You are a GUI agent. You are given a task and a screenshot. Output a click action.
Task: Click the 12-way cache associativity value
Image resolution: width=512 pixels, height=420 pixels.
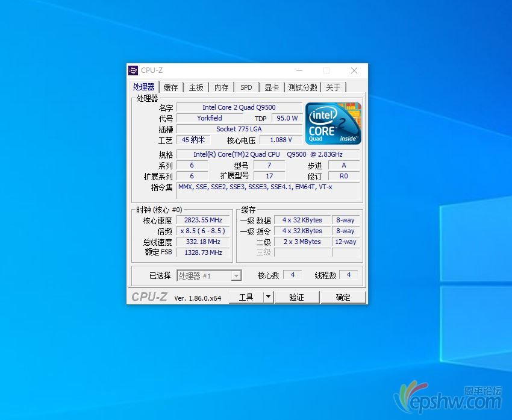coord(346,242)
